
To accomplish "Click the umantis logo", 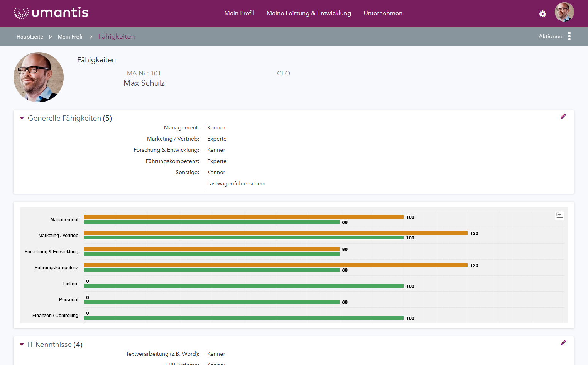I will click(x=51, y=13).
